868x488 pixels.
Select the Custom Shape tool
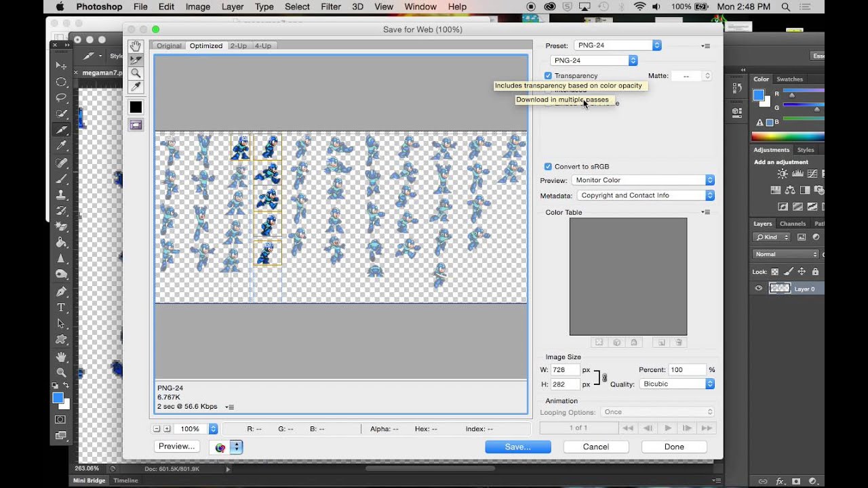(x=62, y=340)
